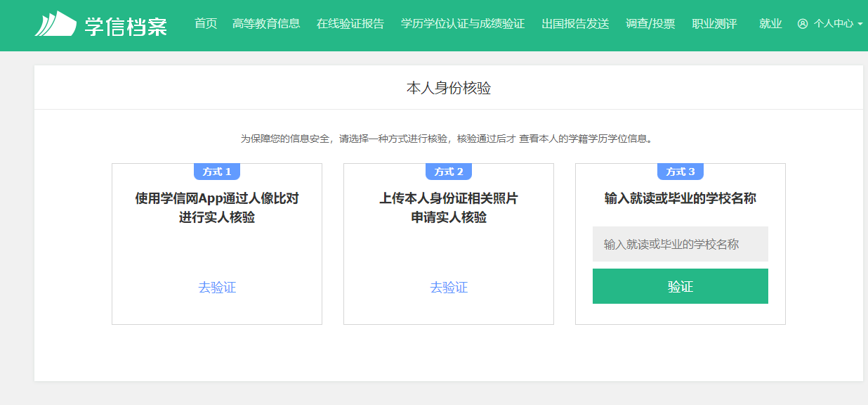Open the 调查/投票 section

(x=650, y=24)
